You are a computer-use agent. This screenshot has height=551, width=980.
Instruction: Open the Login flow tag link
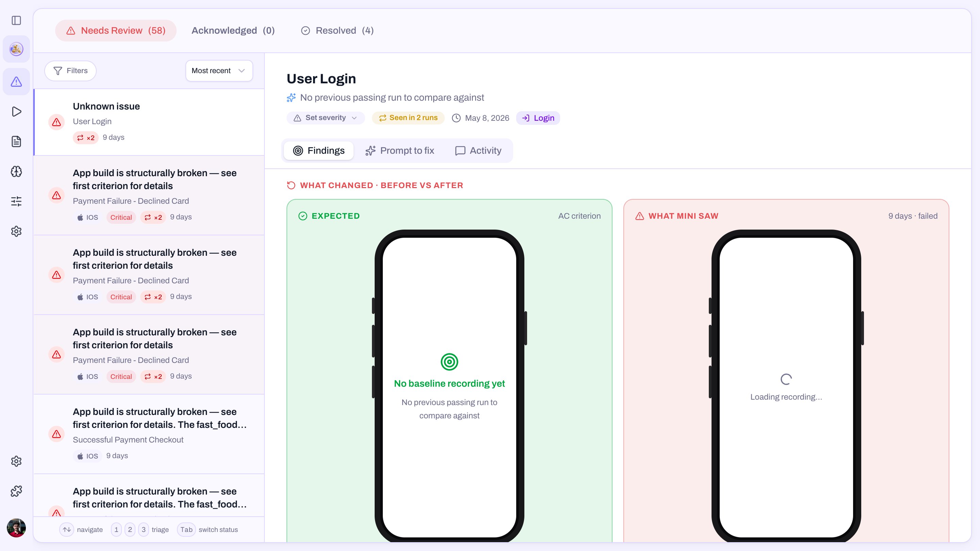tap(538, 118)
